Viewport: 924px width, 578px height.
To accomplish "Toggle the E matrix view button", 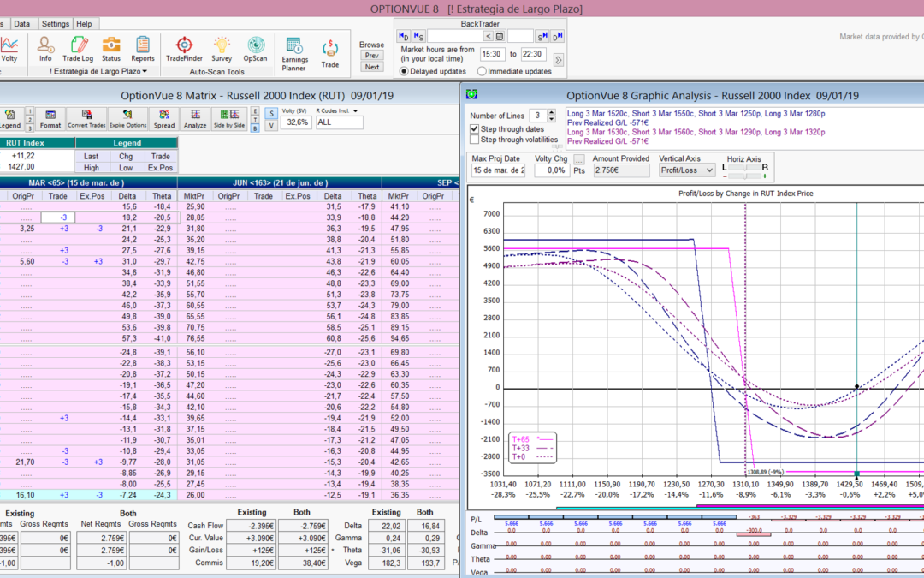I will click(x=255, y=110).
